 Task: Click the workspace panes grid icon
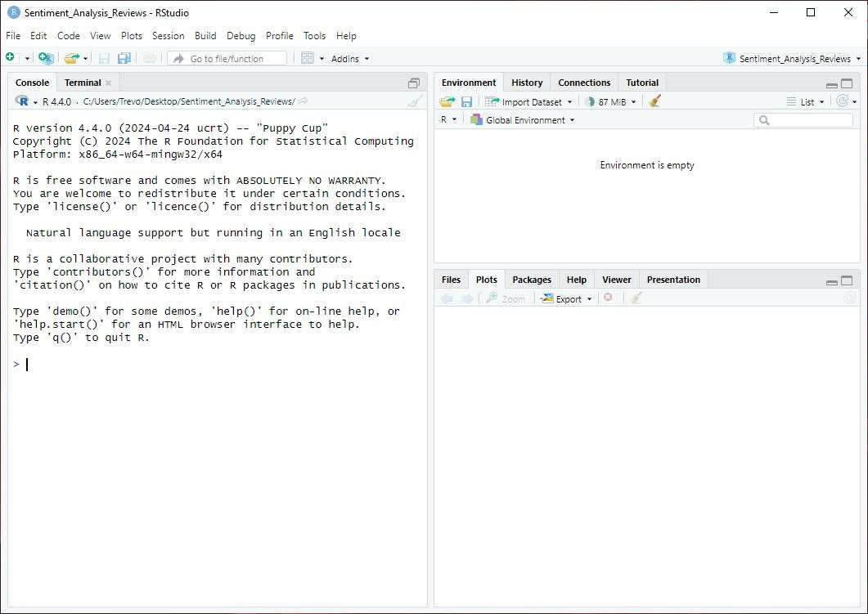[308, 58]
